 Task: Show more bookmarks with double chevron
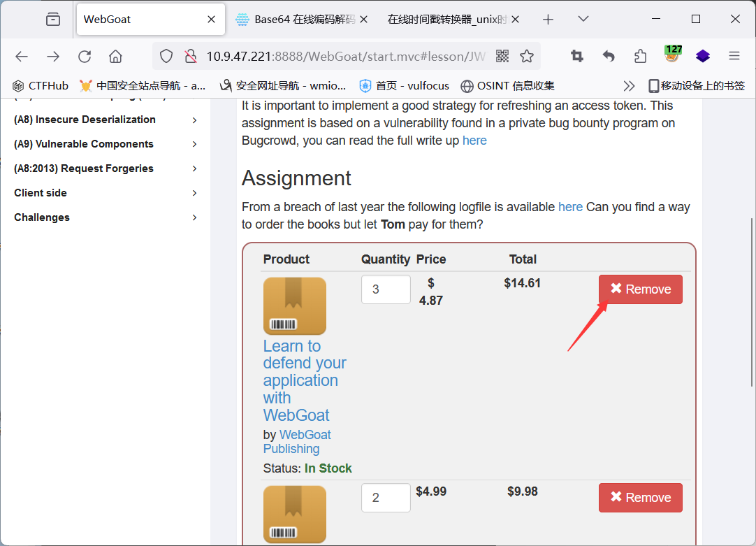[x=629, y=86]
